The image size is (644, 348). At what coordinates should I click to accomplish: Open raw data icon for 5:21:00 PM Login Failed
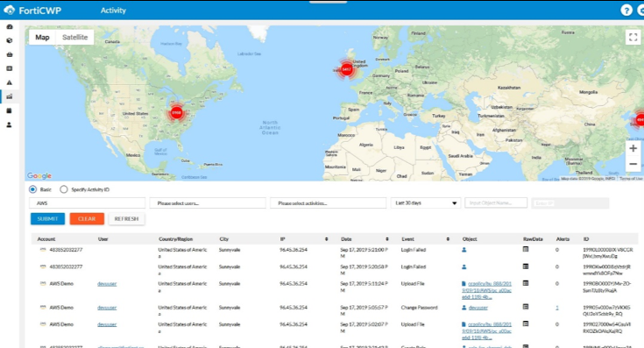coord(526,250)
